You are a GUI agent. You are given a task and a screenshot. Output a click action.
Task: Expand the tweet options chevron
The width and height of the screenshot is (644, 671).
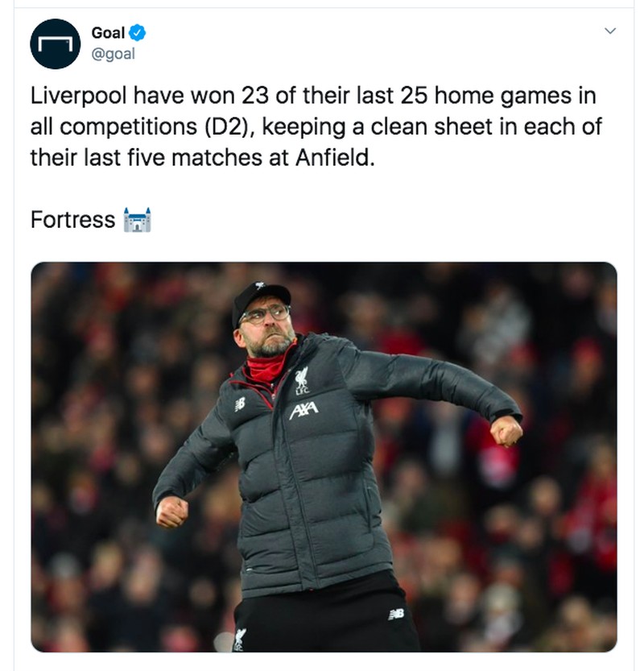(609, 31)
